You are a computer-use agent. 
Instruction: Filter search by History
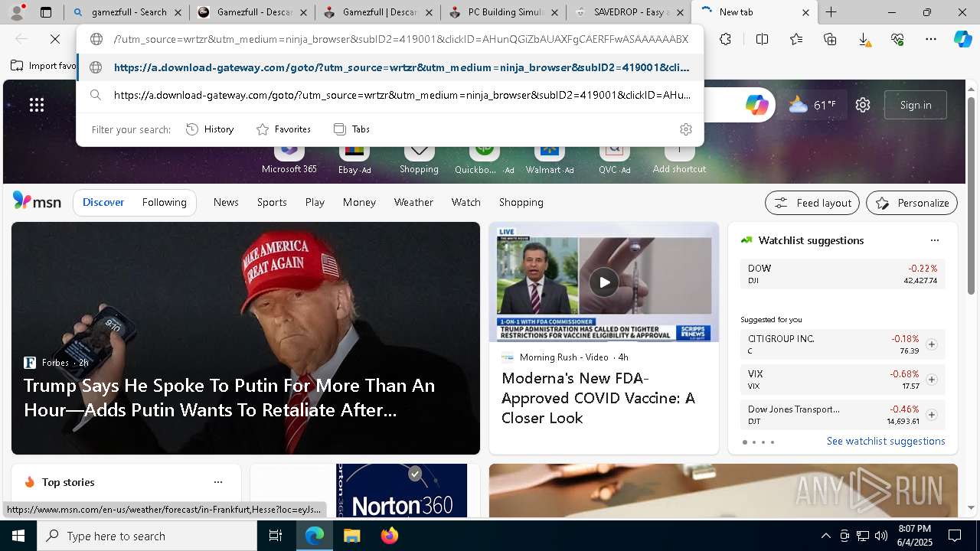tap(210, 129)
